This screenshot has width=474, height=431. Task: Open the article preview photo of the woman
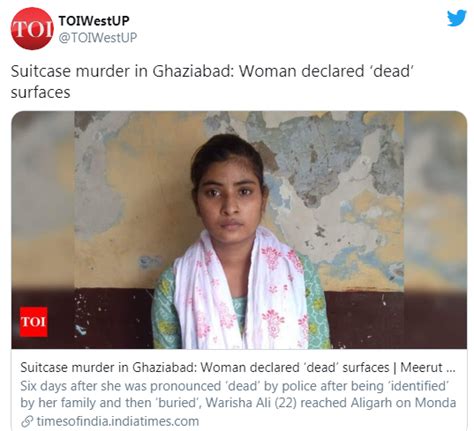(x=239, y=230)
